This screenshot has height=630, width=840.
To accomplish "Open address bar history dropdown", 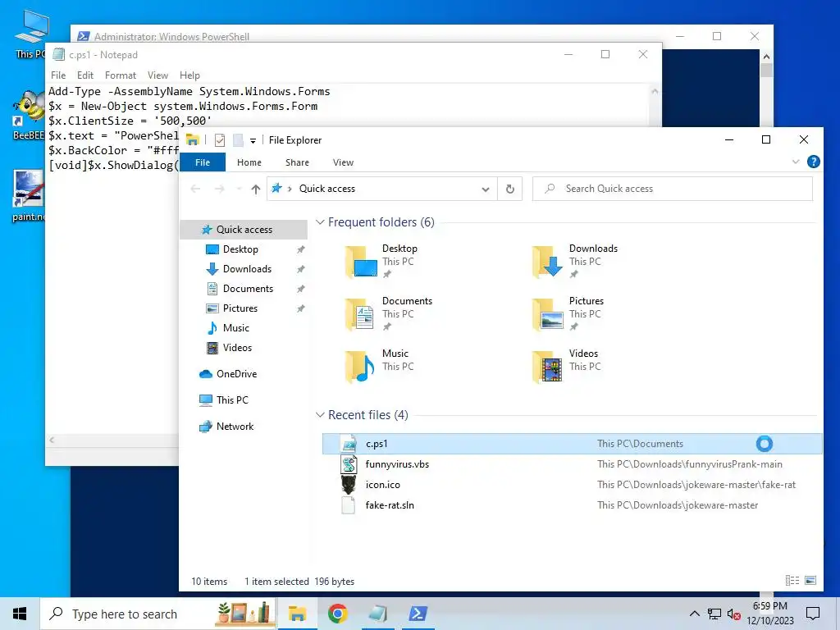I will point(486,189).
